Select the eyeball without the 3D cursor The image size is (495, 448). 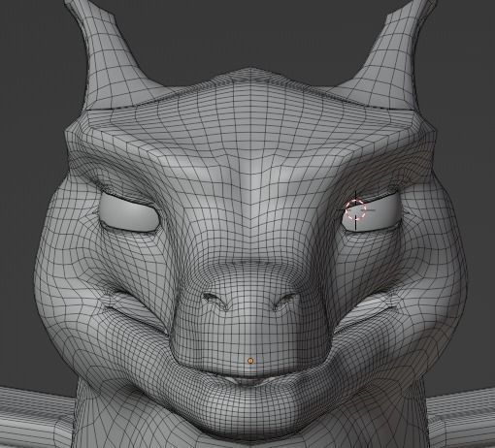(x=129, y=212)
